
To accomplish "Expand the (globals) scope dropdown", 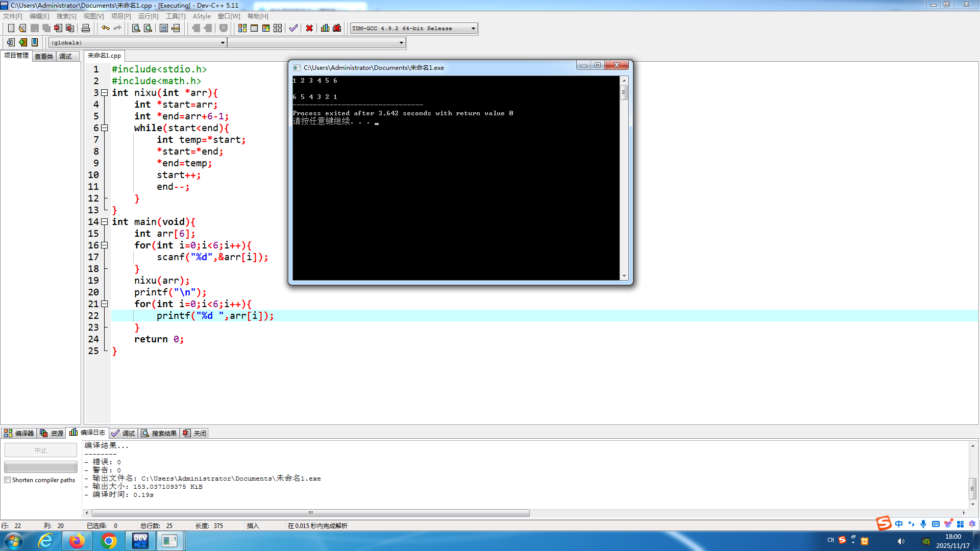I will pos(223,43).
